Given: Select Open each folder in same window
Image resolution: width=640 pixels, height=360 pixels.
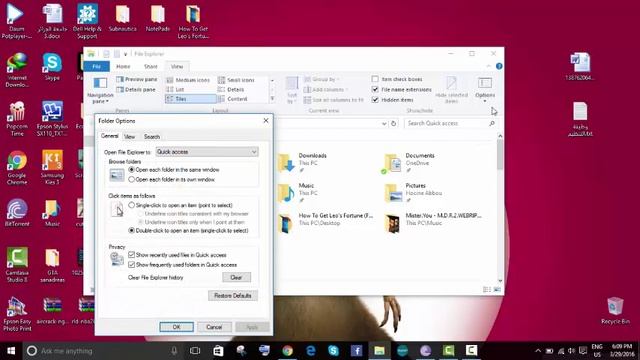Looking at the screenshot, I should 131,169.
